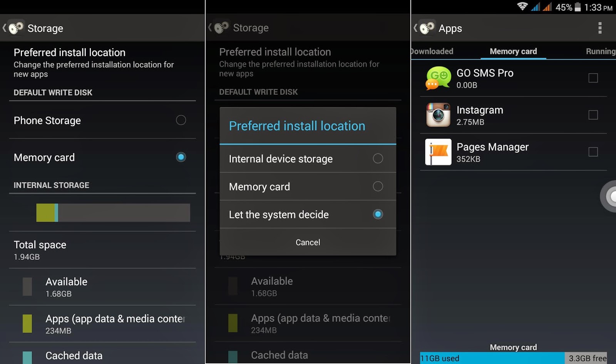
Task: Open Preferred install location setting in left screen
Action: (x=102, y=63)
